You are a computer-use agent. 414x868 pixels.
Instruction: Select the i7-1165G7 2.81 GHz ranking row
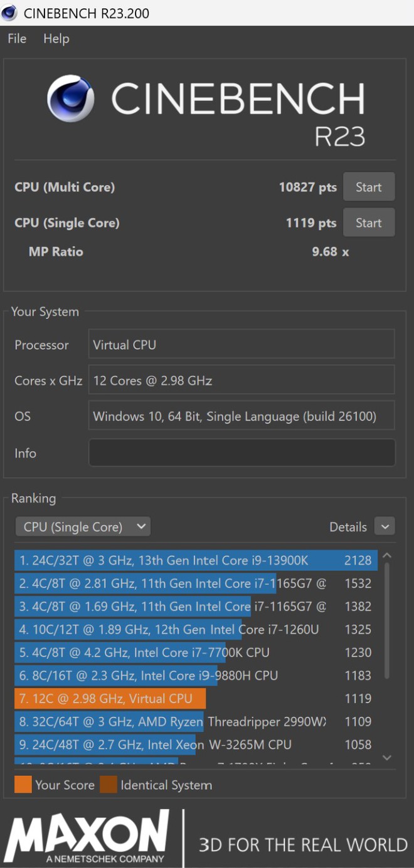point(196,583)
